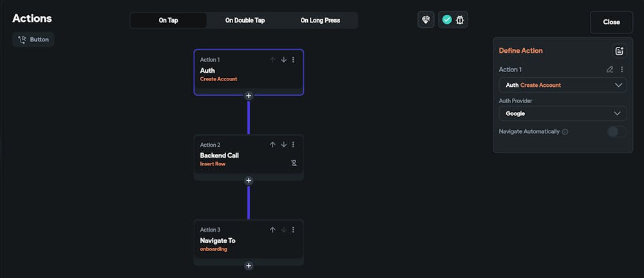
Task: Open the Auth Create Account action dropdown
Action: (x=562, y=85)
